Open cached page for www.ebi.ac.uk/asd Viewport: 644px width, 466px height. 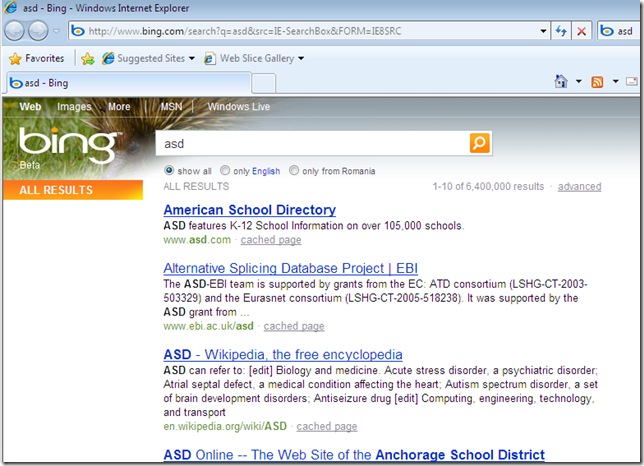294,326
